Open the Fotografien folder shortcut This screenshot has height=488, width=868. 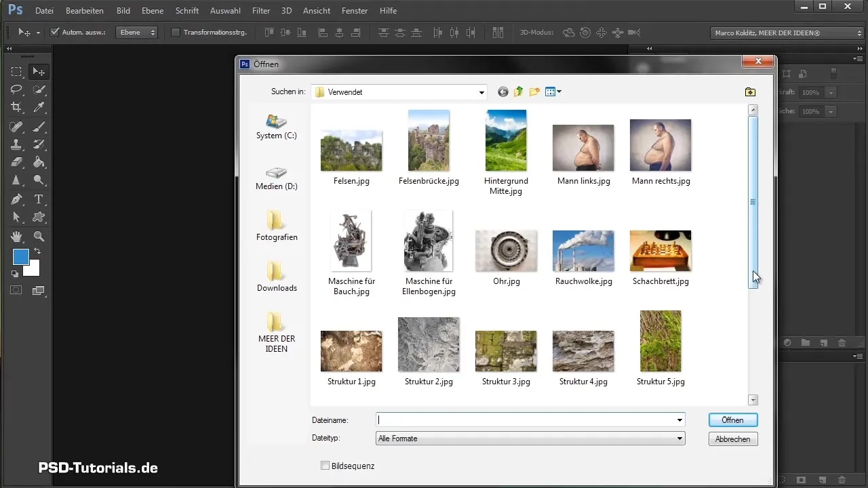pyautogui.click(x=277, y=226)
